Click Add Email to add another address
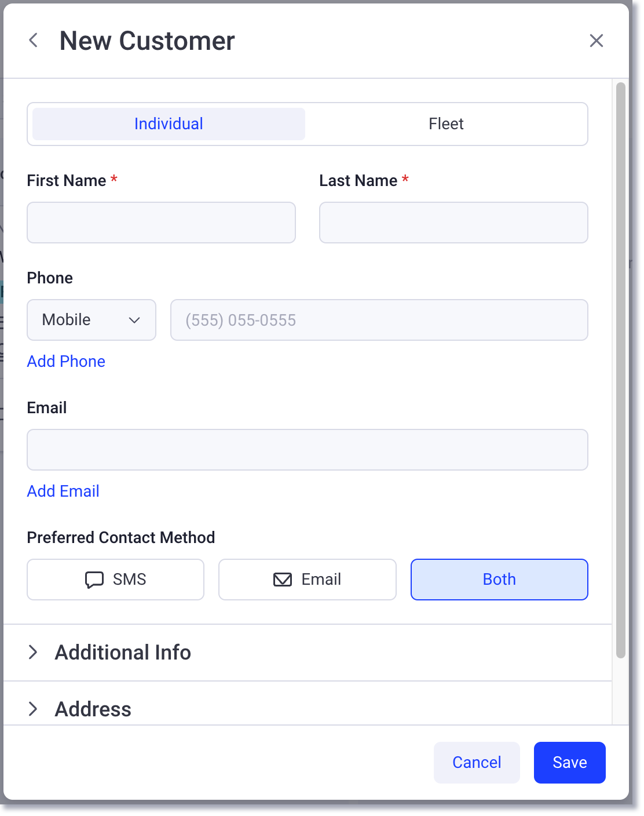This screenshot has width=644, height=816. [x=63, y=491]
